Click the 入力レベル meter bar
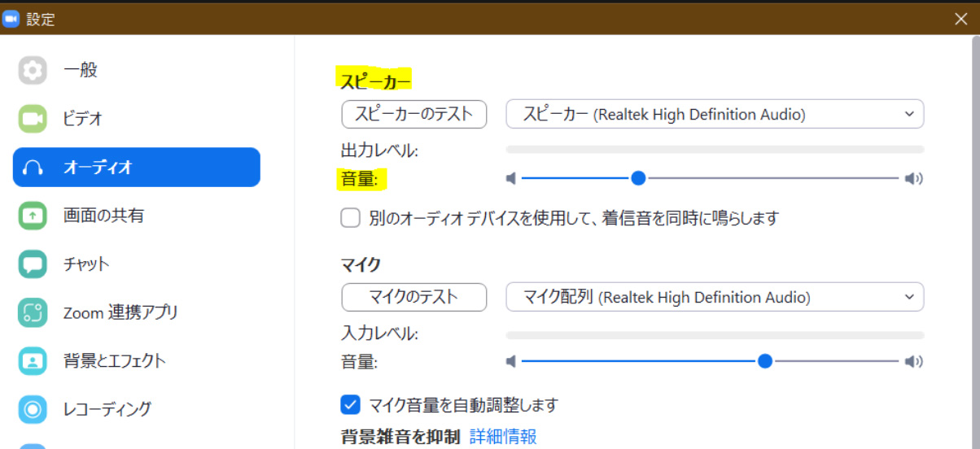This screenshot has width=980, height=449. click(715, 335)
